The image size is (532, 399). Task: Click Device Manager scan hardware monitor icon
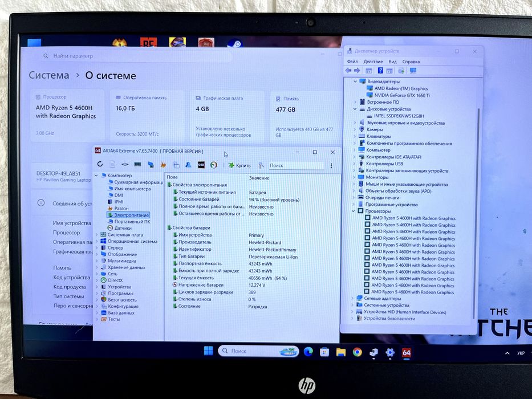click(x=413, y=71)
